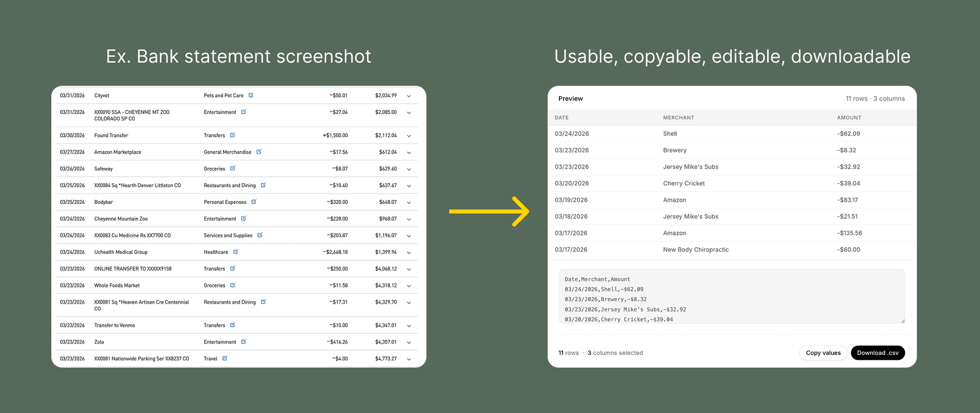Expand the Cheyenne Mountain Zoo row chevron
Viewport: 980px width, 413px height.
click(x=409, y=219)
